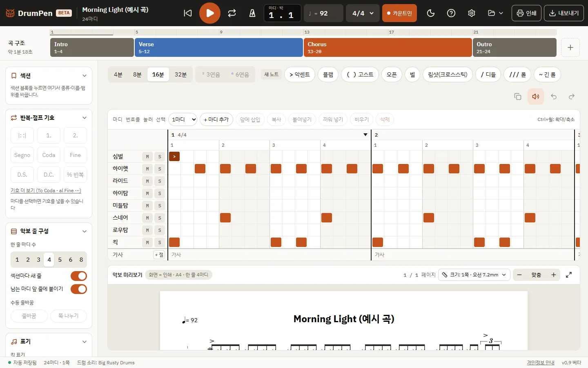Solo the 스네어 track
This screenshot has height=368, width=588.
point(160,218)
